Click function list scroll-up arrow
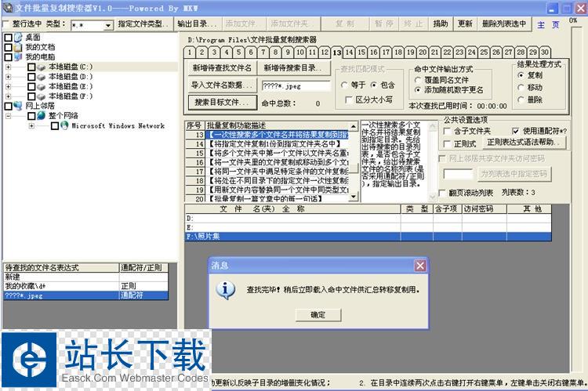Viewport: 588px width, 391px height. (x=354, y=126)
